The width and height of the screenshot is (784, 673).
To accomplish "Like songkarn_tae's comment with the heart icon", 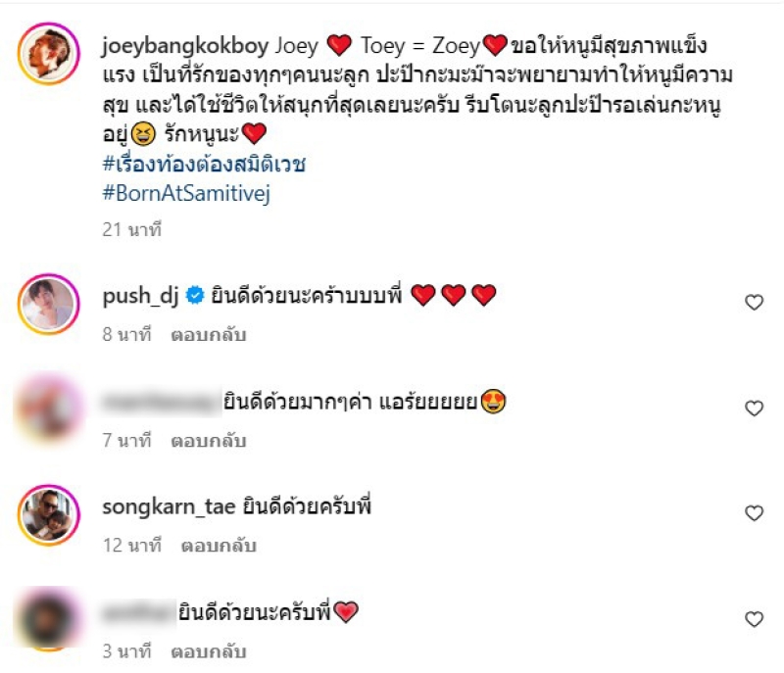I will (x=754, y=513).
